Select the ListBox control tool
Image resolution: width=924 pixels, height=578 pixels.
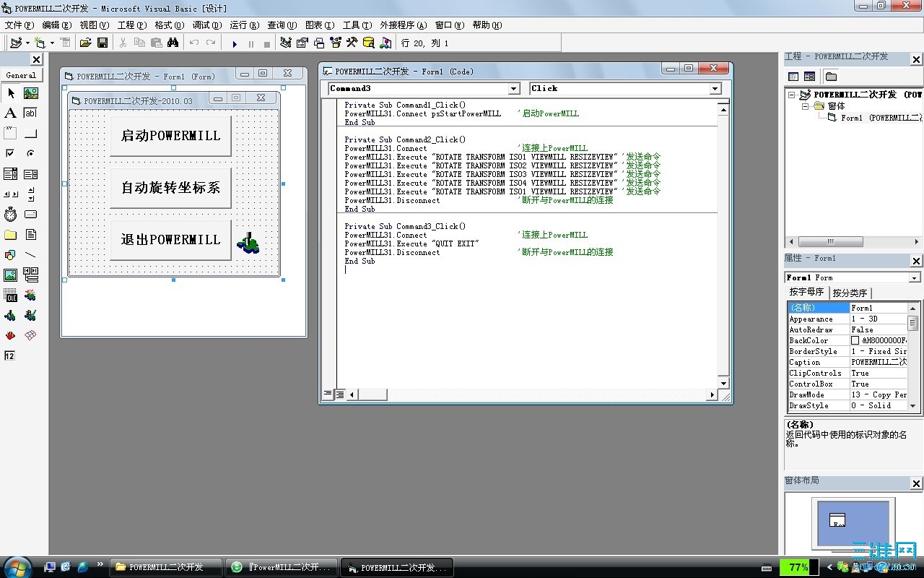pos(31,174)
